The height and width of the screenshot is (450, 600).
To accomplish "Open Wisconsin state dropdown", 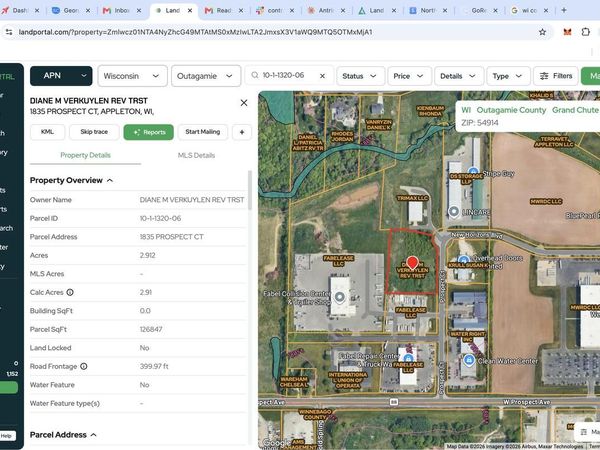I will [132, 76].
